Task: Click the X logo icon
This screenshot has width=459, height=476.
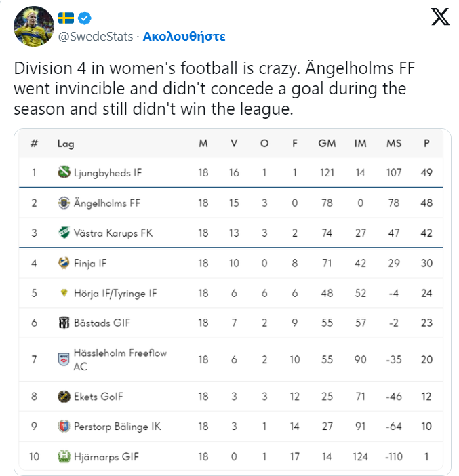Action: pyautogui.click(x=440, y=17)
